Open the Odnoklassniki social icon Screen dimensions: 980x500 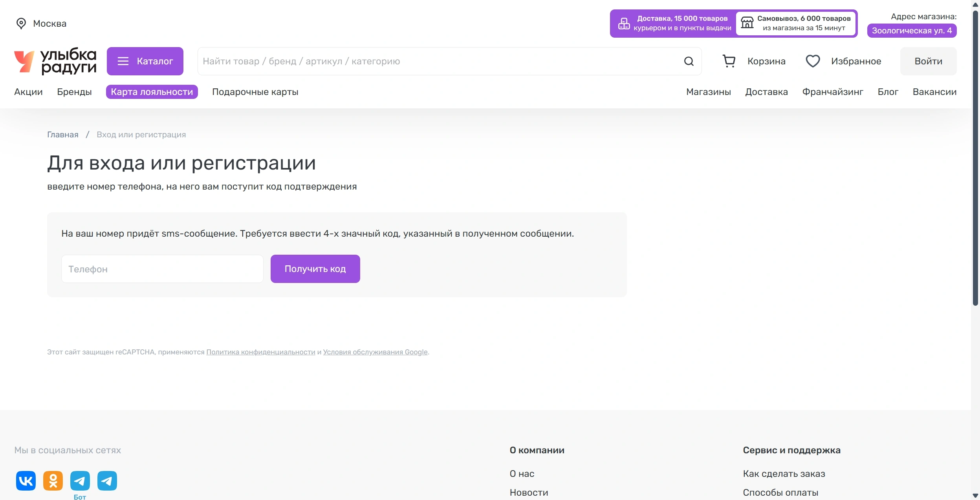(53, 481)
